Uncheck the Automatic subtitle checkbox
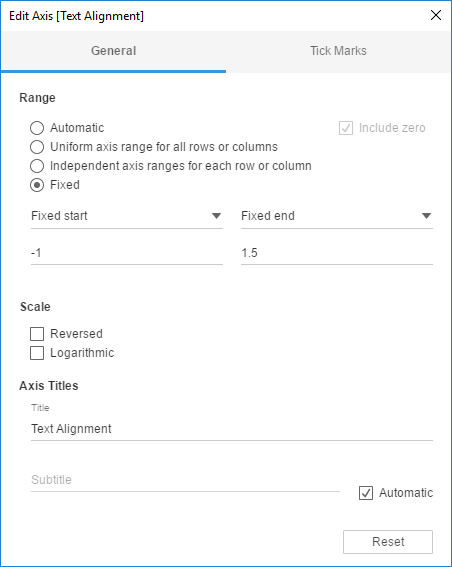Viewport: 452px width, 567px height. pyautogui.click(x=366, y=493)
